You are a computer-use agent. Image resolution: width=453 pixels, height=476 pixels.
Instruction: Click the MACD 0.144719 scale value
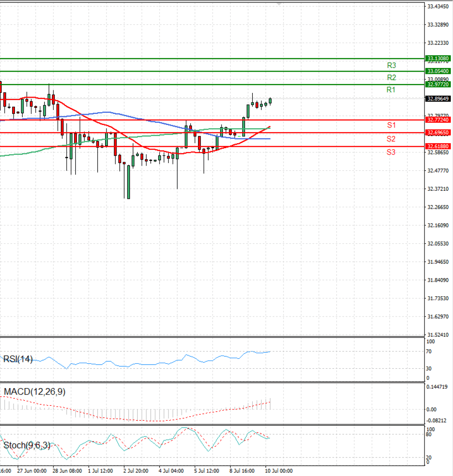click(437, 387)
